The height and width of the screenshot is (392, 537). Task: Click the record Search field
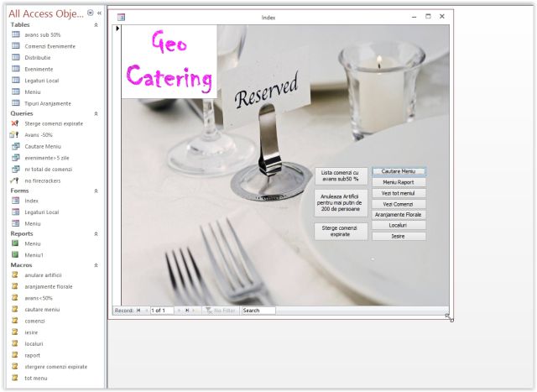(x=258, y=311)
